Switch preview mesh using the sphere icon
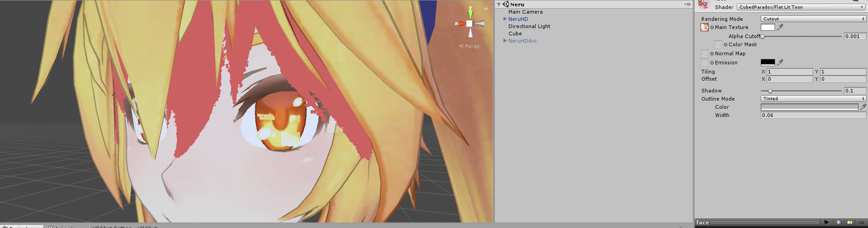 click(839, 223)
